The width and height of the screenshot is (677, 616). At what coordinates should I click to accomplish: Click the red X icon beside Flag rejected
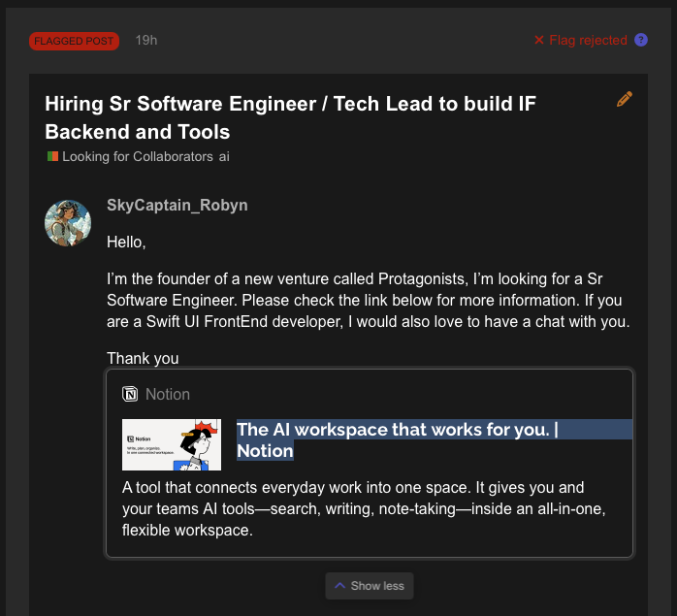(x=539, y=40)
